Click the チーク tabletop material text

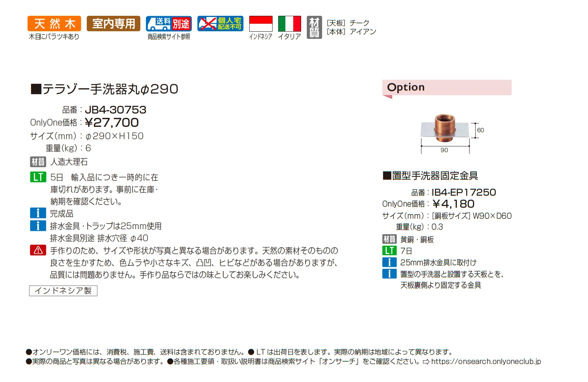(x=359, y=23)
